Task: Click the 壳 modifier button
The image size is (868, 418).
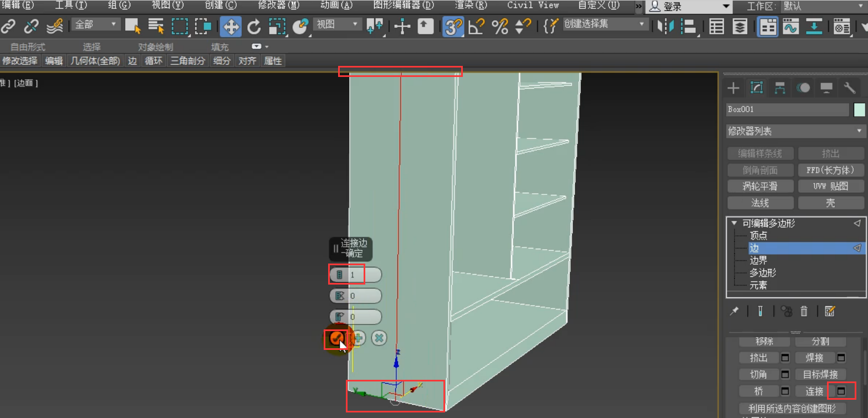Action: (831, 203)
